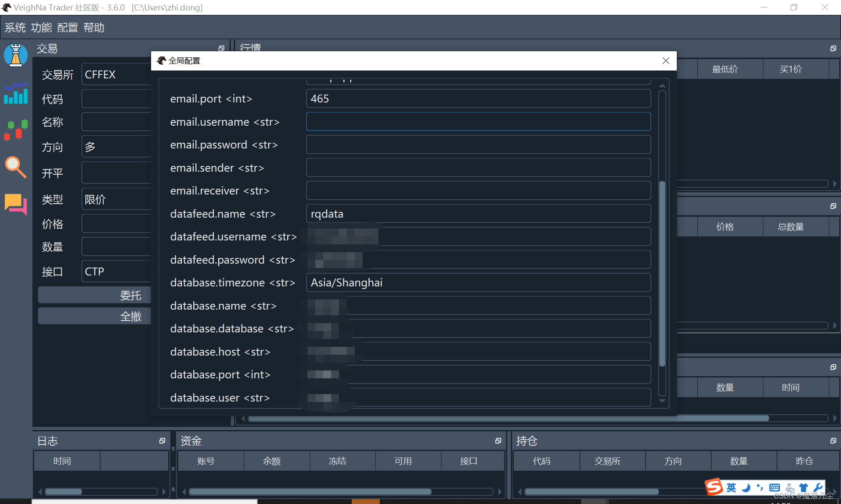Float the 日志 log panel
This screenshot has width=841, height=504.
pyautogui.click(x=162, y=441)
